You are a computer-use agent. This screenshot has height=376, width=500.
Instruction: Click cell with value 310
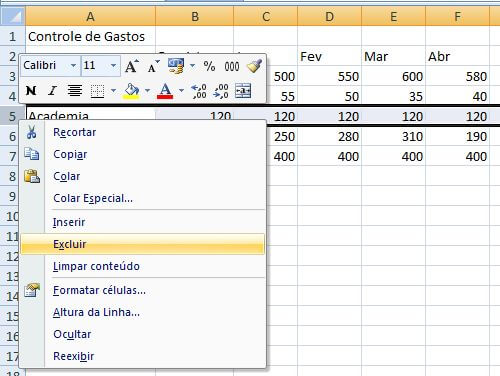tap(393, 136)
